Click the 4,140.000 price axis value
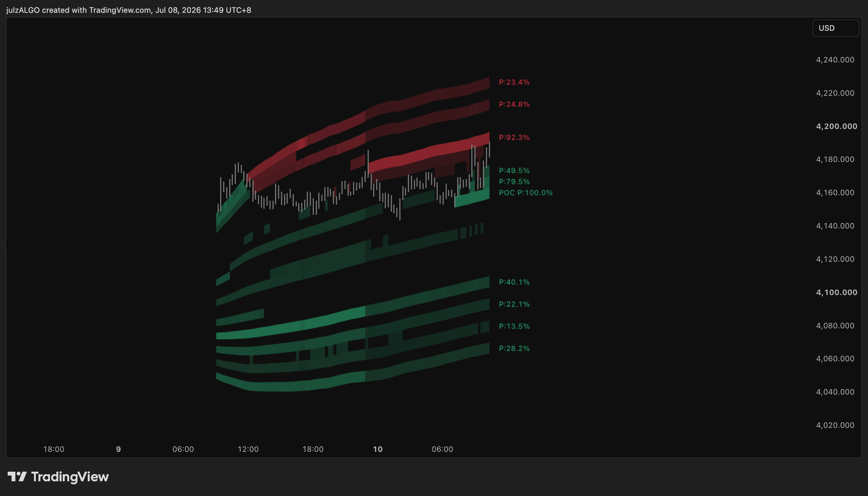Screen dimensions: 868x496 835,226
